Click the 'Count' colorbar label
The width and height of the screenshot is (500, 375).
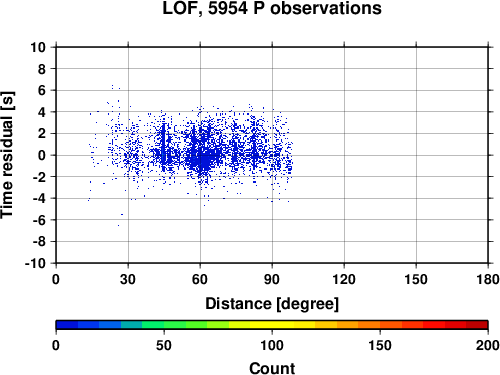pos(272,368)
